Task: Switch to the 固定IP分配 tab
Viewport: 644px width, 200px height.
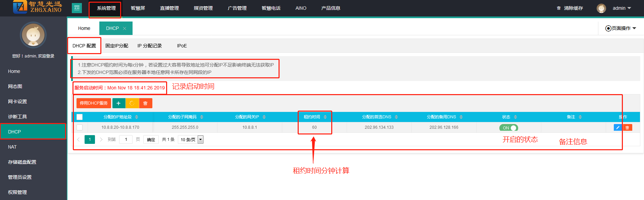Action: (116, 46)
